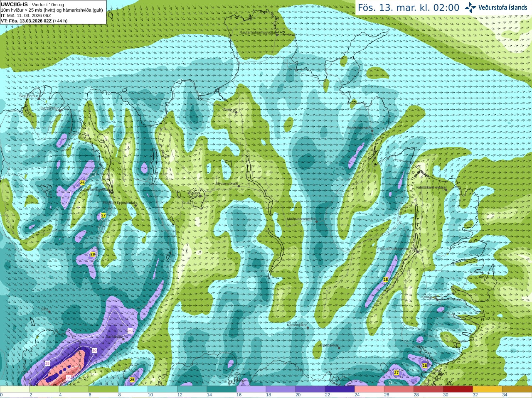
Task: Click the Sáta station label
Action: click(44, 309)
